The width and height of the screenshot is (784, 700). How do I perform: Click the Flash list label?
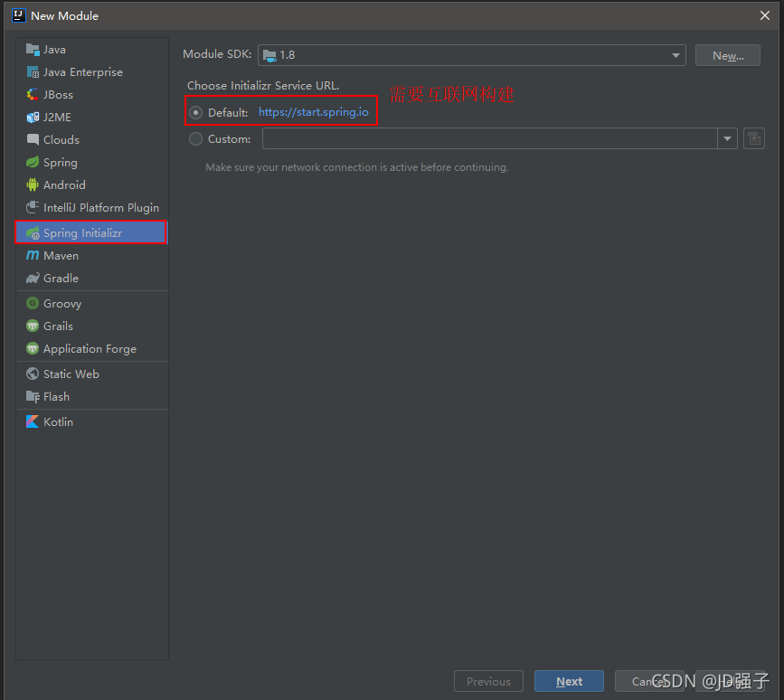(x=56, y=396)
